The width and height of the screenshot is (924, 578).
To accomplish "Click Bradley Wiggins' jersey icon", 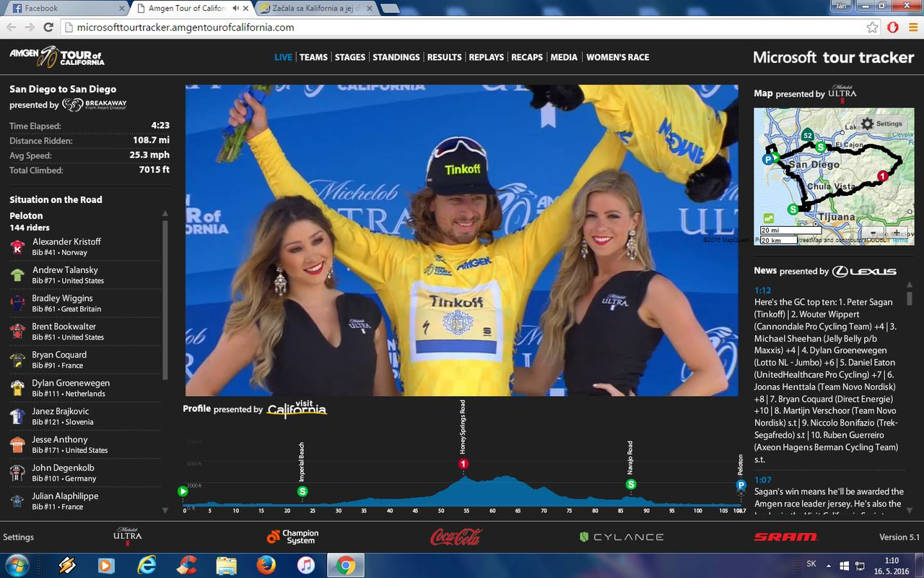I will (x=17, y=303).
